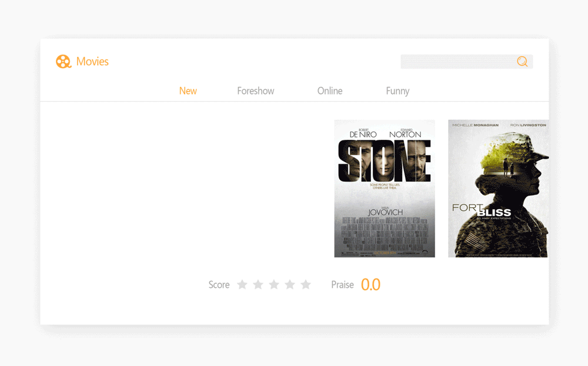Click the 0.0 praise value

pos(370,285)
